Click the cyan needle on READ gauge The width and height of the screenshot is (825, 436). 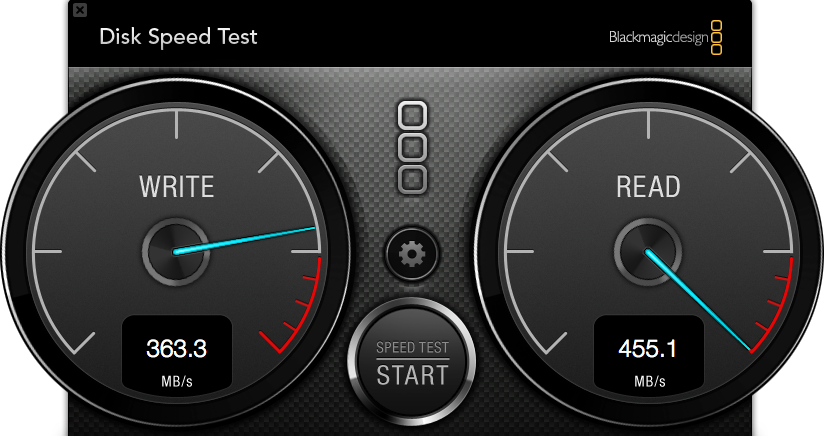tap(698, 300)
